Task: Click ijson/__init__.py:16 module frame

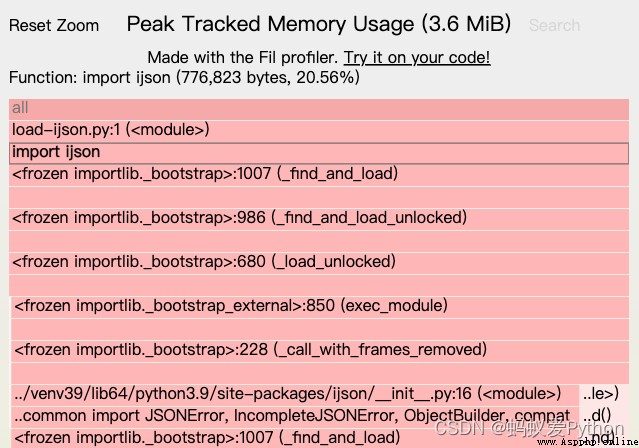Action: click(295, 395)
